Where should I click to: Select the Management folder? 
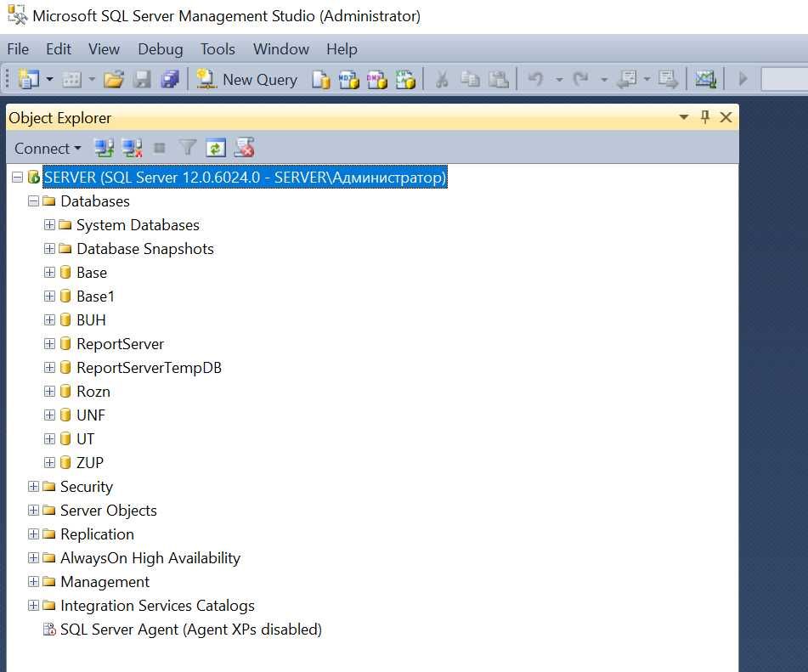105,582
